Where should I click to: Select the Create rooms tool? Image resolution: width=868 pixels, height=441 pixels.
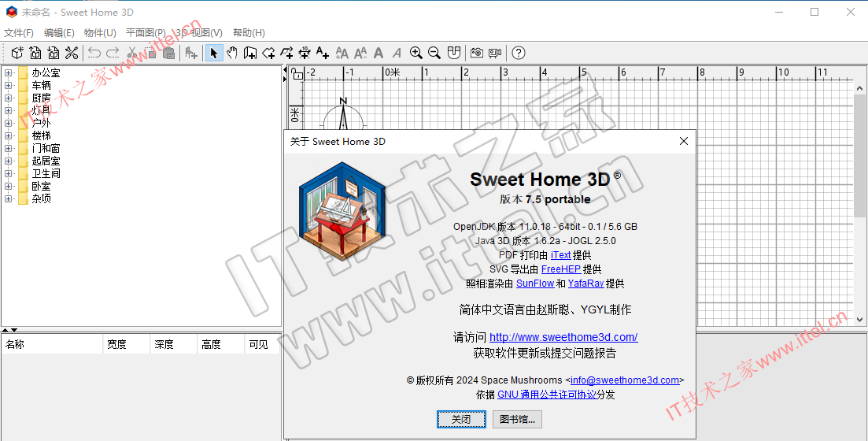pos(268,53)
